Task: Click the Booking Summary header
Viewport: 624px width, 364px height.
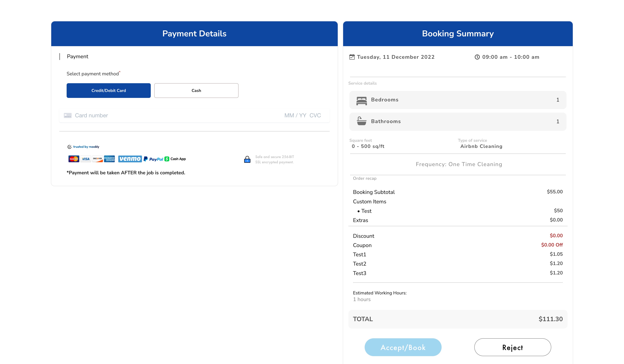Action: pos(458,33)
